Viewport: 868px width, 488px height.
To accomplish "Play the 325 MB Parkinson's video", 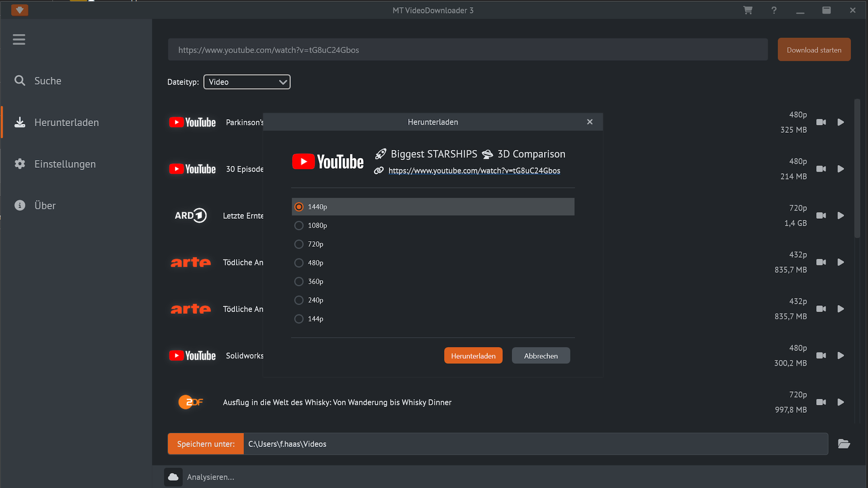I will click(x=840, y=122).
